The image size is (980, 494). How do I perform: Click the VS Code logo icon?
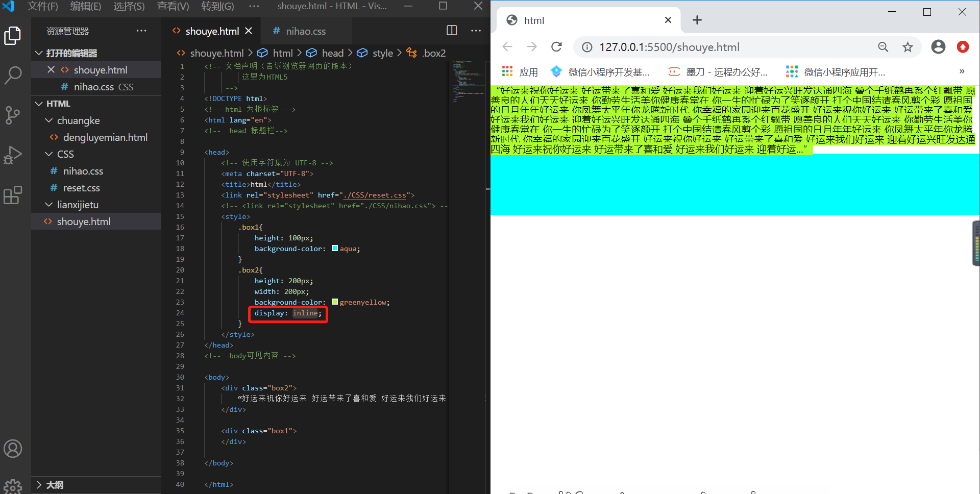[x=8, y=6]
